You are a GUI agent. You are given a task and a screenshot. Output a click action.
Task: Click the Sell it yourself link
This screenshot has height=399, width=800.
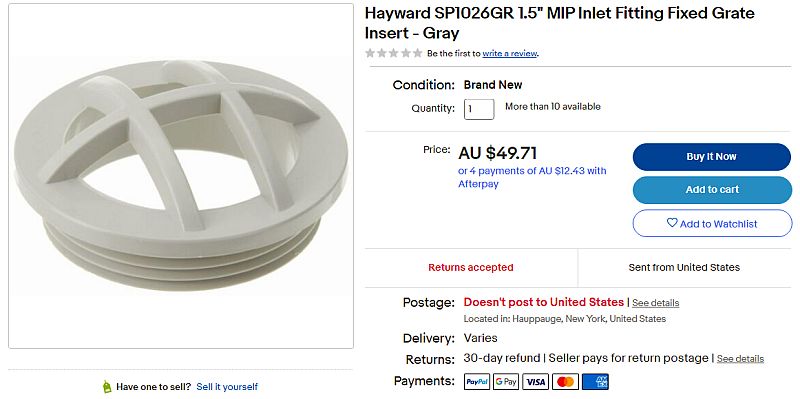[x=227, y=387]
